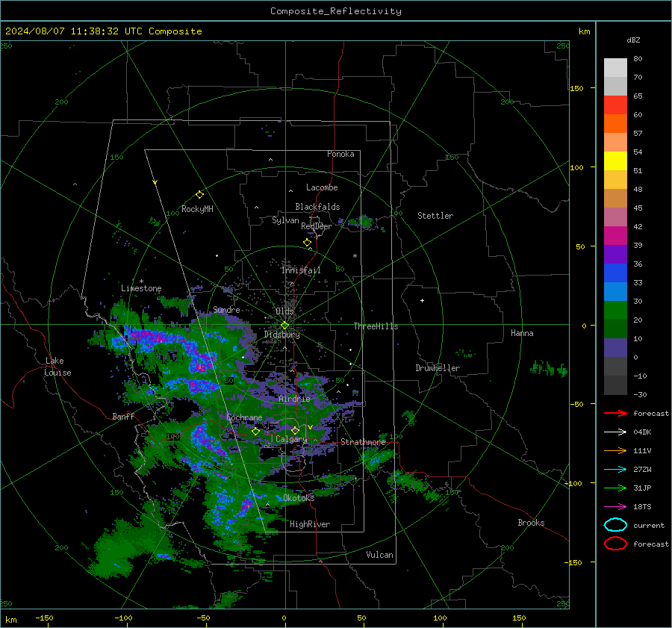Click the radar center diamond at Didsbury
The width and height of the screenshot is (672, 628).
(284, 326)
